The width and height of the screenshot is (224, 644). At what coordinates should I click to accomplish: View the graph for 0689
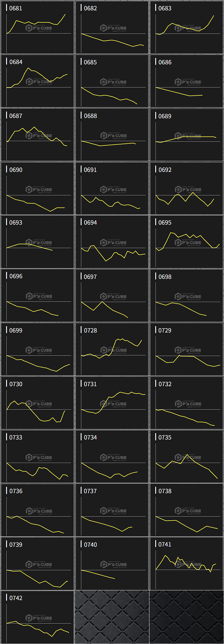click(x=187, y=135)
